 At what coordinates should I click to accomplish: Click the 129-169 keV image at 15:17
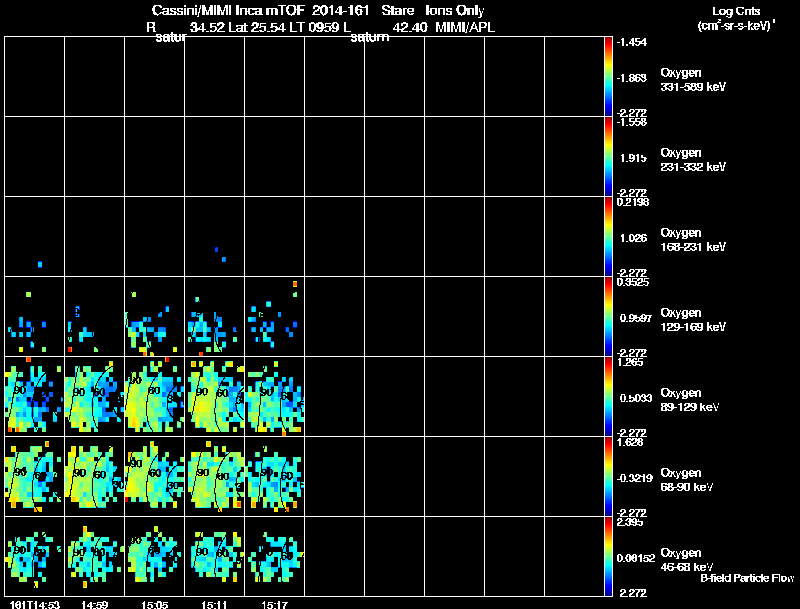click(x=274, y=317)
